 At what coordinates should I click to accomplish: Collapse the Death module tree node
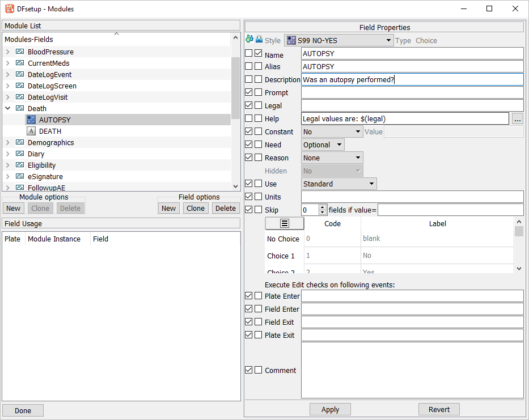pos(8,108)
